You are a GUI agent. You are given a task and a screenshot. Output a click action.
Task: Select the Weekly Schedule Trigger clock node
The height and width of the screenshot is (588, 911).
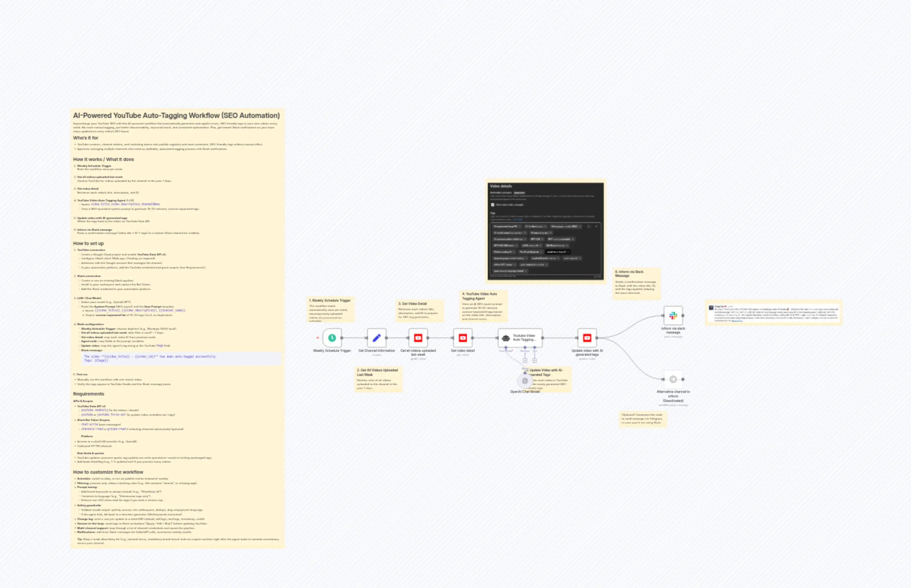pos(332,338)
